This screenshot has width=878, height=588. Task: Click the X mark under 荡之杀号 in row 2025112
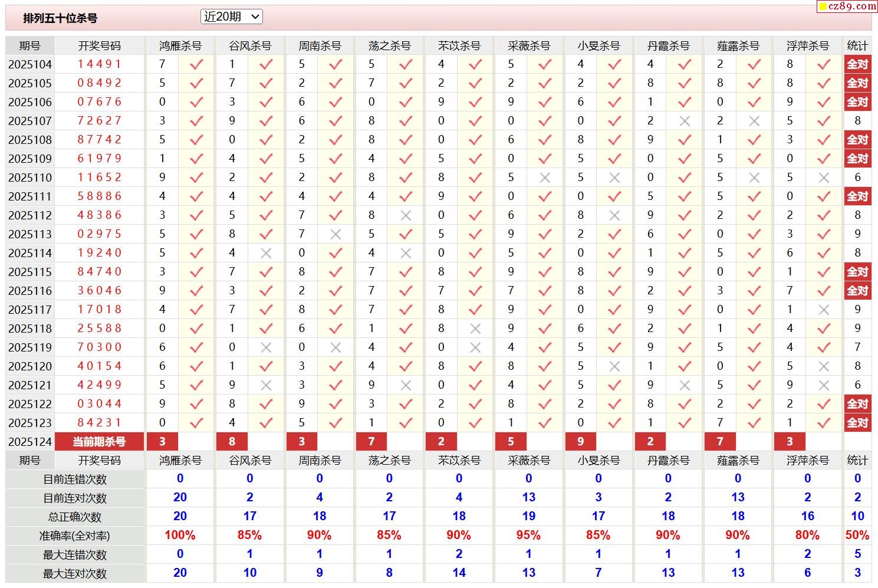pyautogui.click(x=405, y=215)
